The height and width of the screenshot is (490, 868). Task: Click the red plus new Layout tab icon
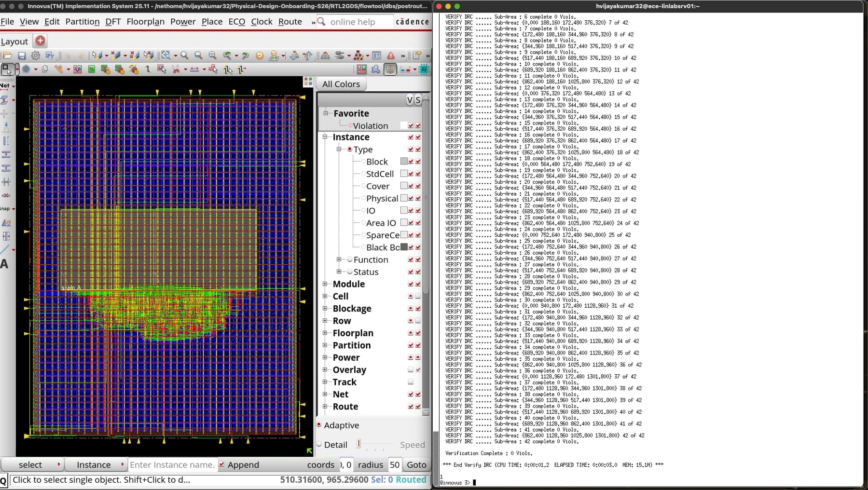40,41
